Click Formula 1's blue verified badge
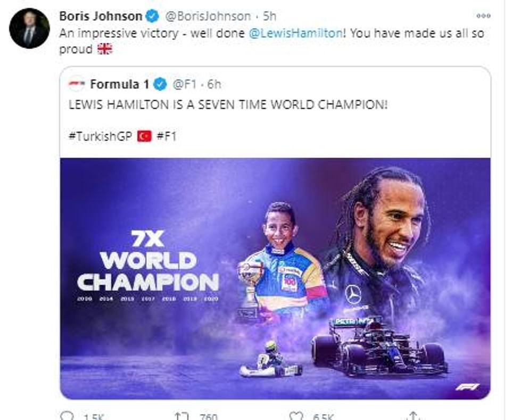This screenshot has height=420, width=512. [x=160, y=84]
